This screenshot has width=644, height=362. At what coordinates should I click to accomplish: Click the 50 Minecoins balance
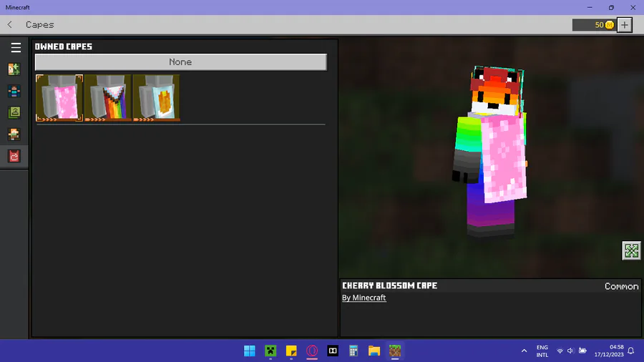(594, 24)
